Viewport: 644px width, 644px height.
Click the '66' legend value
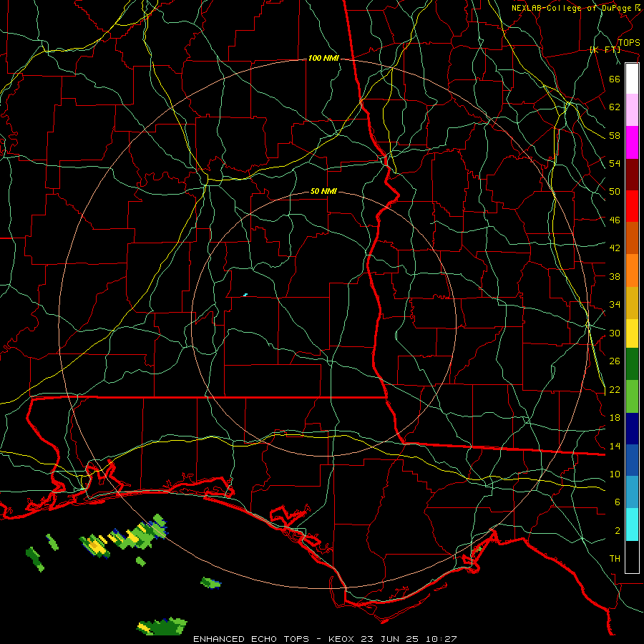[x=615, y=79]
